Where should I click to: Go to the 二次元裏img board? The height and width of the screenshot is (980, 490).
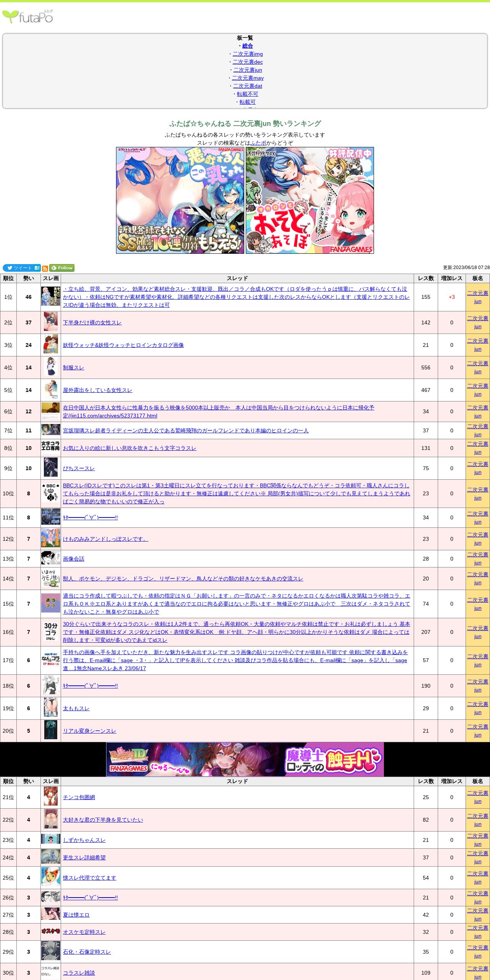click(x=248, y=54)
